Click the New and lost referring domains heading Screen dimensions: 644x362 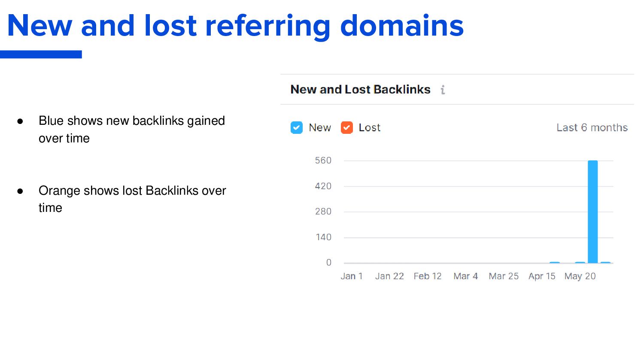click(x=235, y=26)
